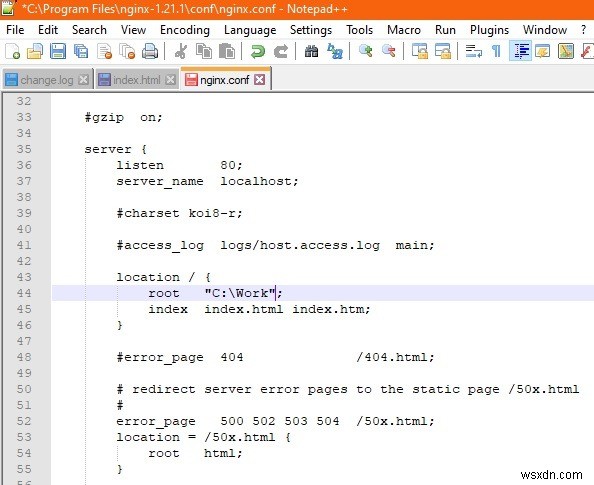The width and height of the screenshot is (594, 485).
Task: Click the Zoom Out magnifier icon
Action: pyautogui.click(x=389, y=51)
